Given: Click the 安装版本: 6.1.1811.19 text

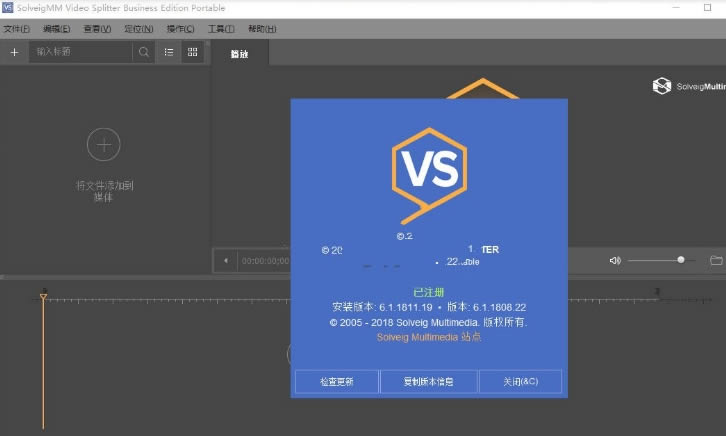Looking at the screenshot, I should [382, 307].
